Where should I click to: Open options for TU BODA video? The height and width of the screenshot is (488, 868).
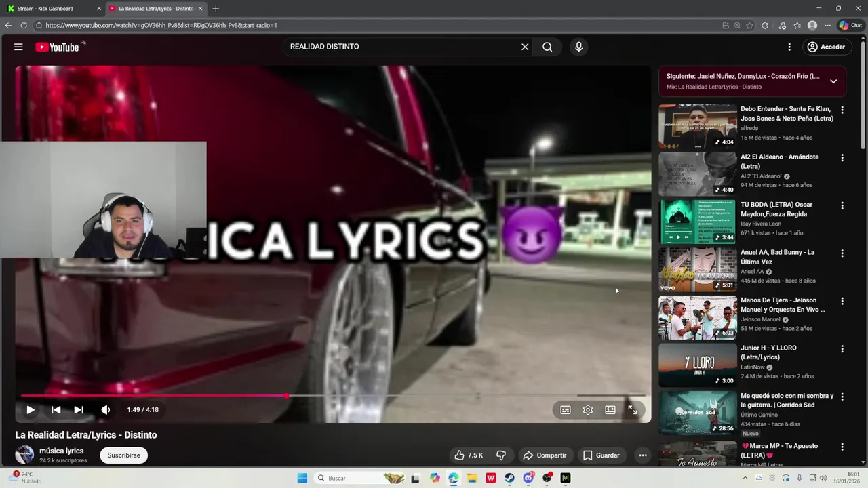(x=842, y=205)
